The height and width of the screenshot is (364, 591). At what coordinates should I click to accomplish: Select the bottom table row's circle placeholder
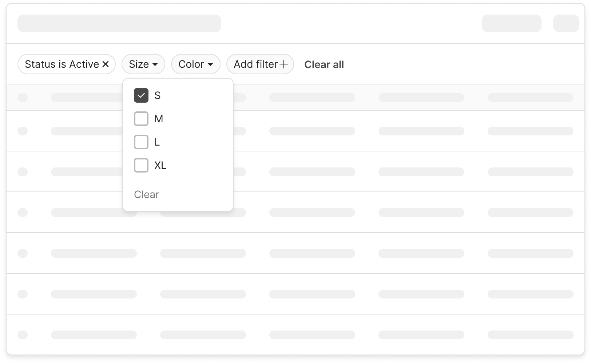click(x=23, y=335)
